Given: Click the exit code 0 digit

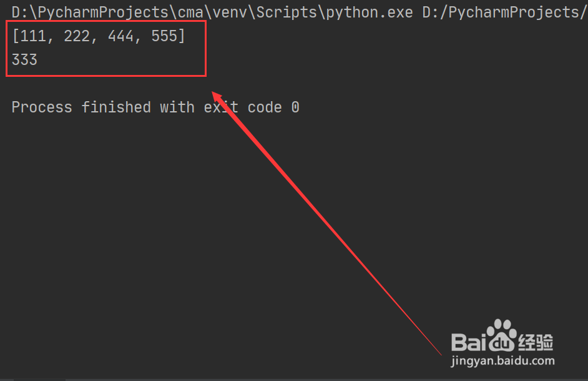Looking at the screenshot, I should [295, 107].
